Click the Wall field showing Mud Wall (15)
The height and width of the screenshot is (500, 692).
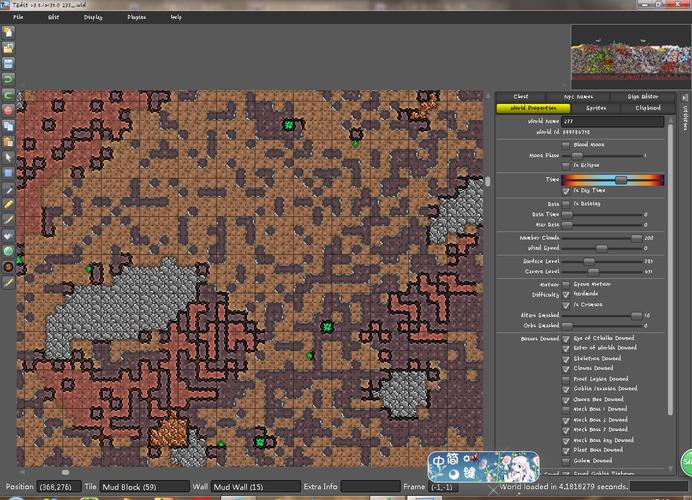pos(256,487)
